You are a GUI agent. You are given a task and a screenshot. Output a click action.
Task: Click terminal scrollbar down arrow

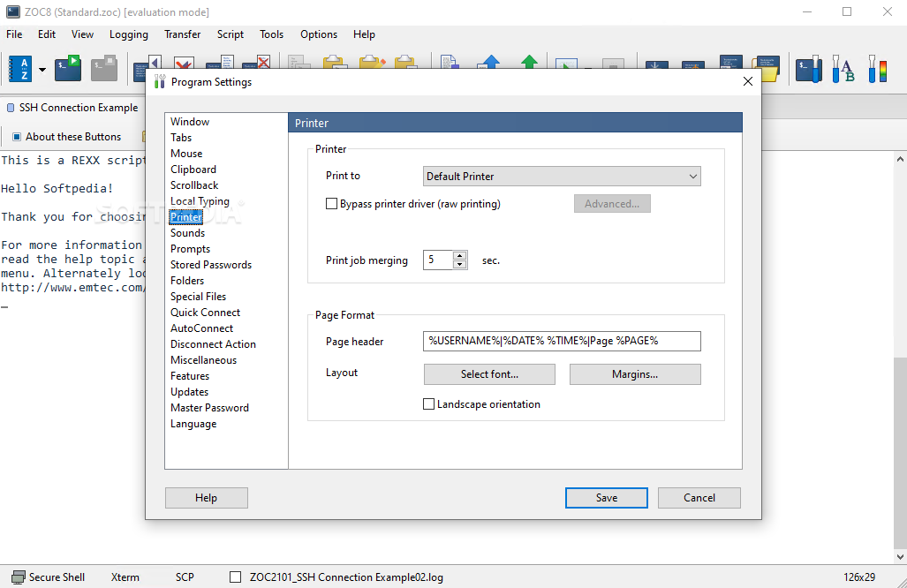(x=900, y=557)
